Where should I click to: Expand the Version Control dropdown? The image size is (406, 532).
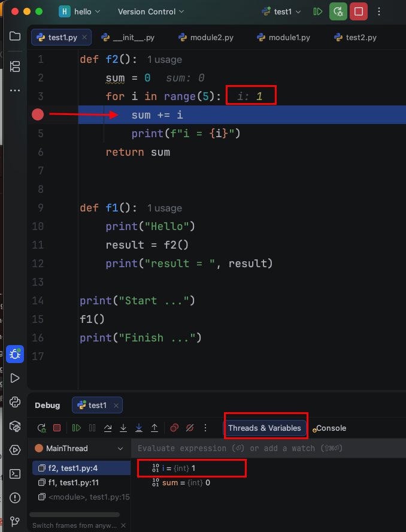pyautogui.click(x=151, y=11)
